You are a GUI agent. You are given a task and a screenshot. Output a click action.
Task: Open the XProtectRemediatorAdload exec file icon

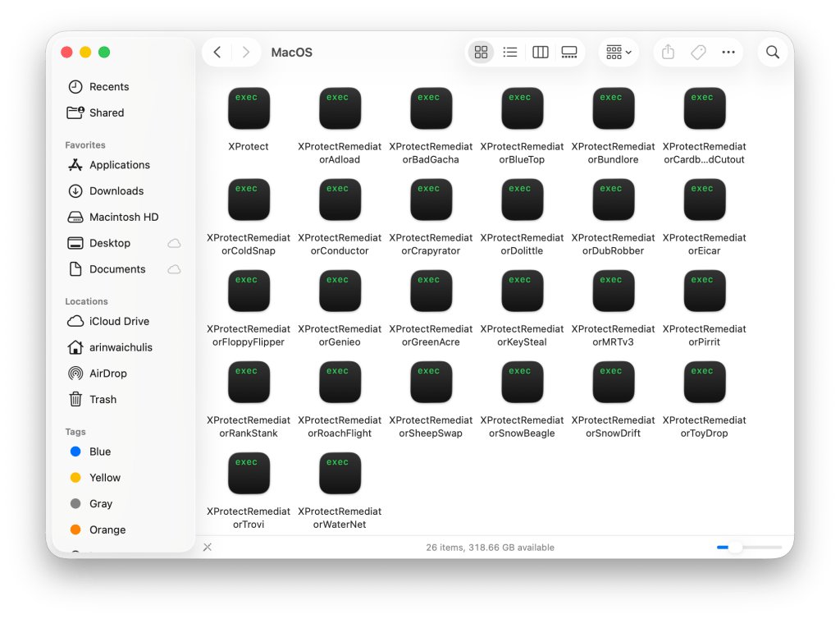click(x=340, y=109)
